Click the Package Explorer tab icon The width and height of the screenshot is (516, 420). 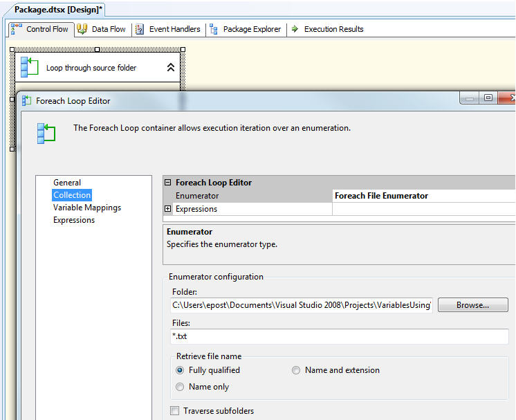[x=214, y=29]
